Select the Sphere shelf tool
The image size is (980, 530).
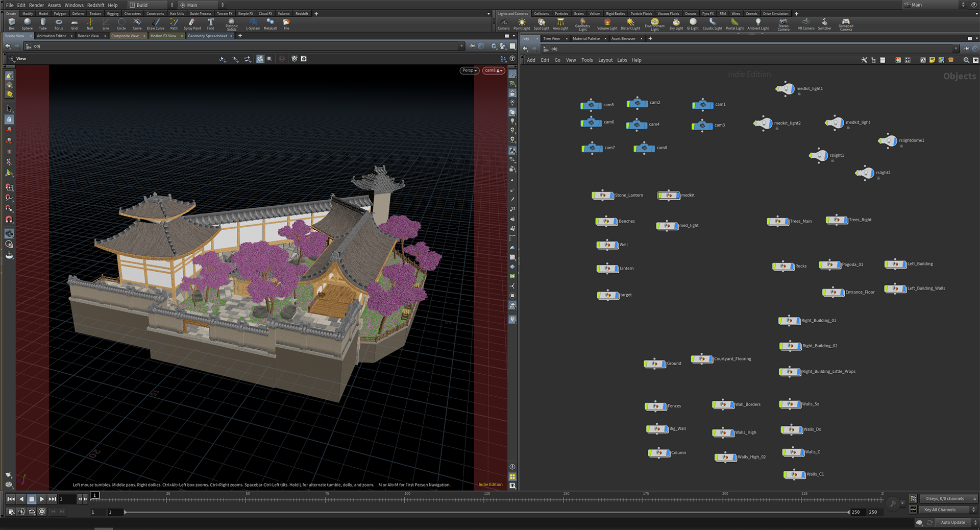[x=27, y=24]
